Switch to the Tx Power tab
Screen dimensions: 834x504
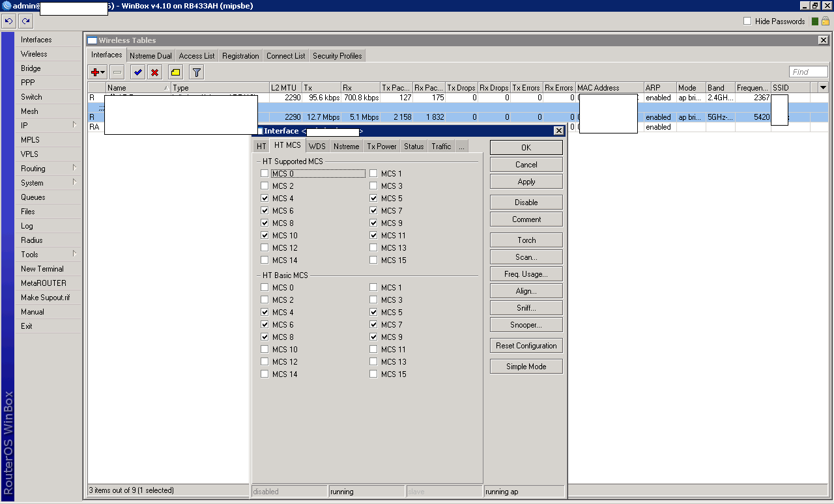[x=381, y=147]
